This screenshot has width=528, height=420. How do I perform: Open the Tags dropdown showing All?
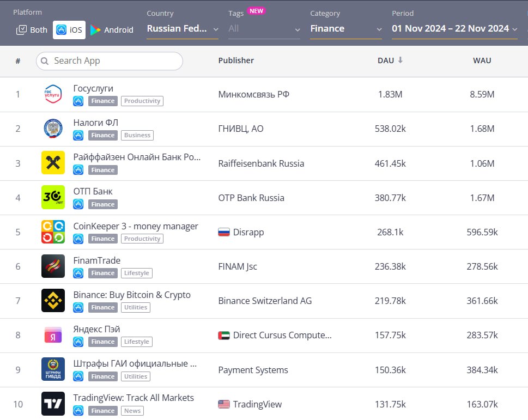[x=264, y=29]
